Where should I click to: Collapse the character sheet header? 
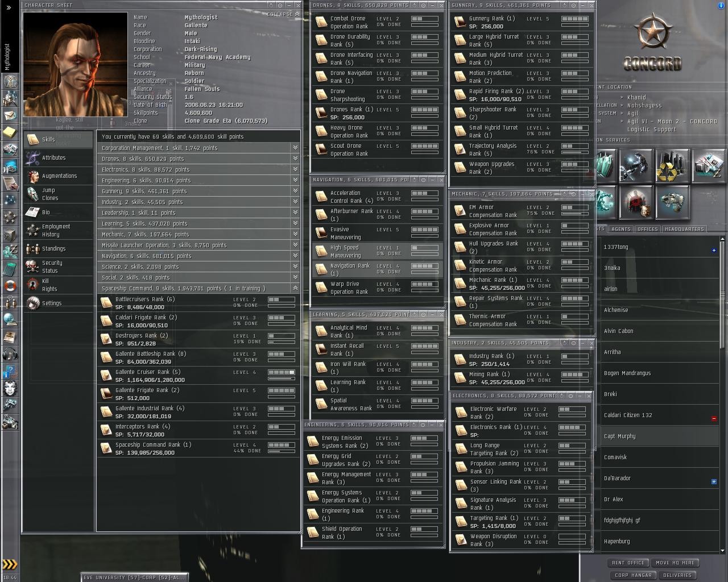283,14
